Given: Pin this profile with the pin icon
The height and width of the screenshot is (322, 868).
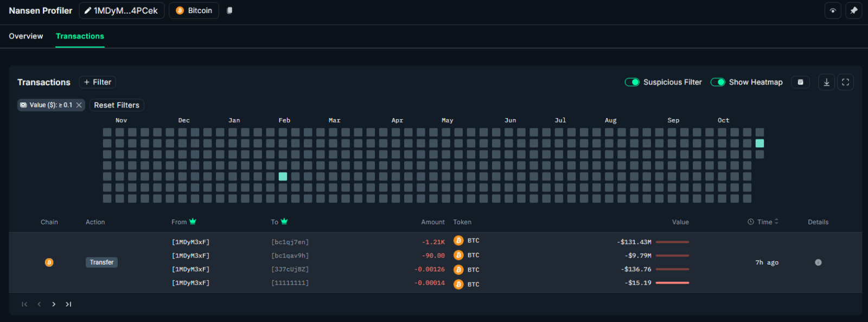Looking at the screenshot, I should click(x=854, y=10).
